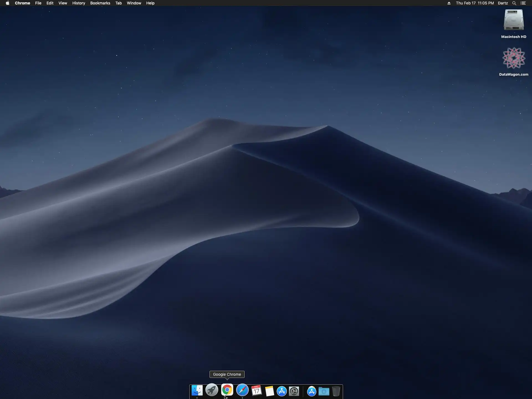Open the History menu
532x399 pixels.
coord(78,3)
